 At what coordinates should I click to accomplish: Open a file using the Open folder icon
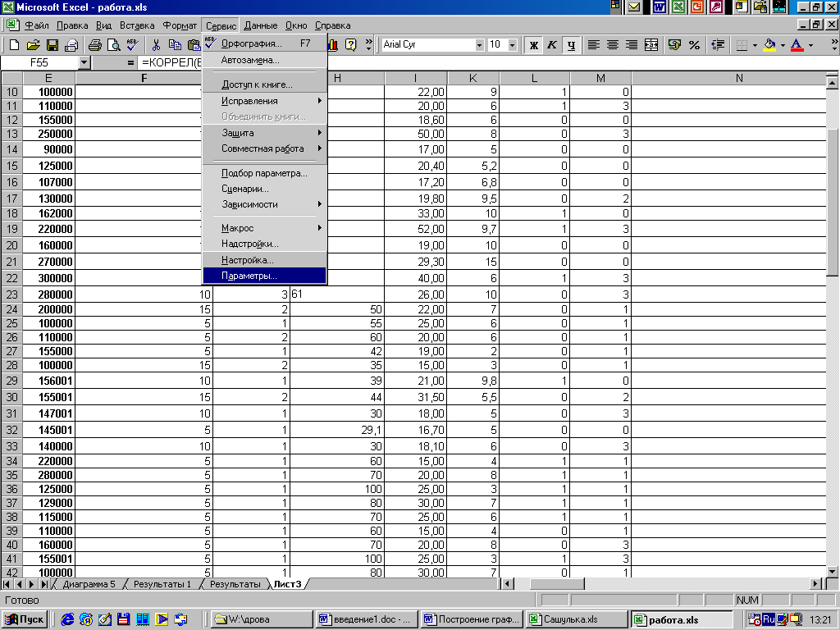(33, 45)
